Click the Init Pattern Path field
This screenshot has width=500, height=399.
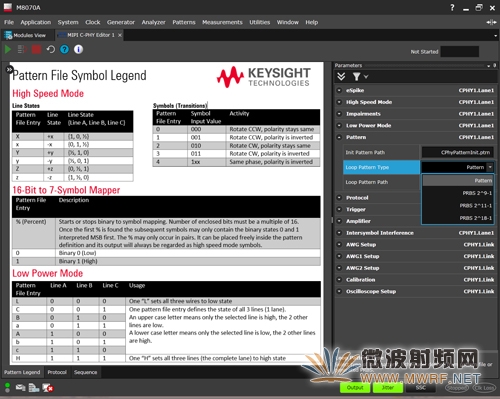point(458,152)
